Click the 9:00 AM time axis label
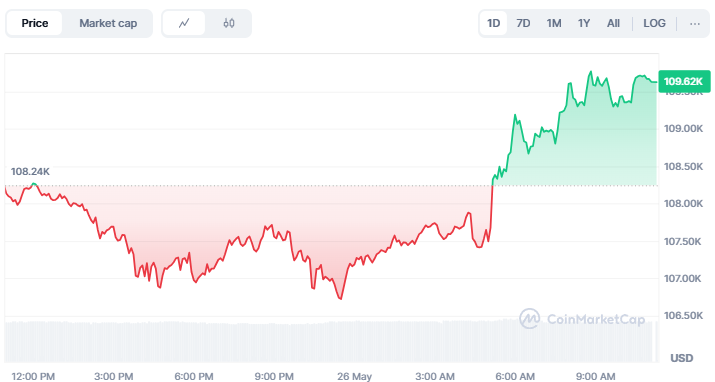The image size is (715, 382). 595,377
